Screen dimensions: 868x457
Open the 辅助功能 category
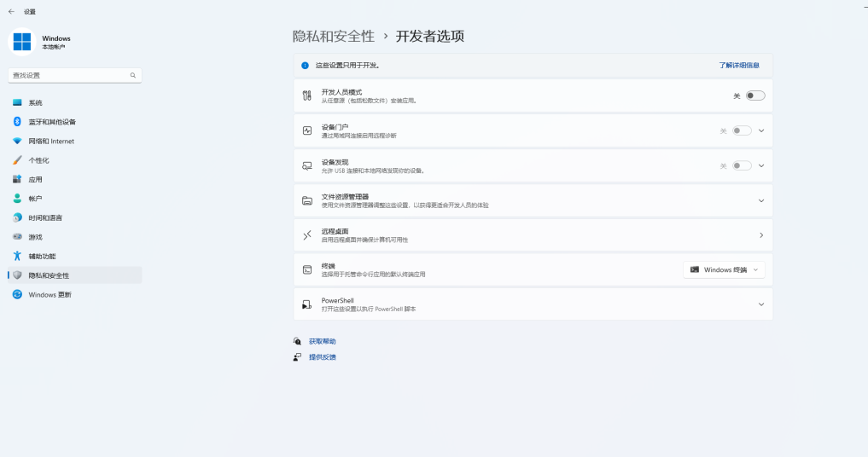coord(75,256)
